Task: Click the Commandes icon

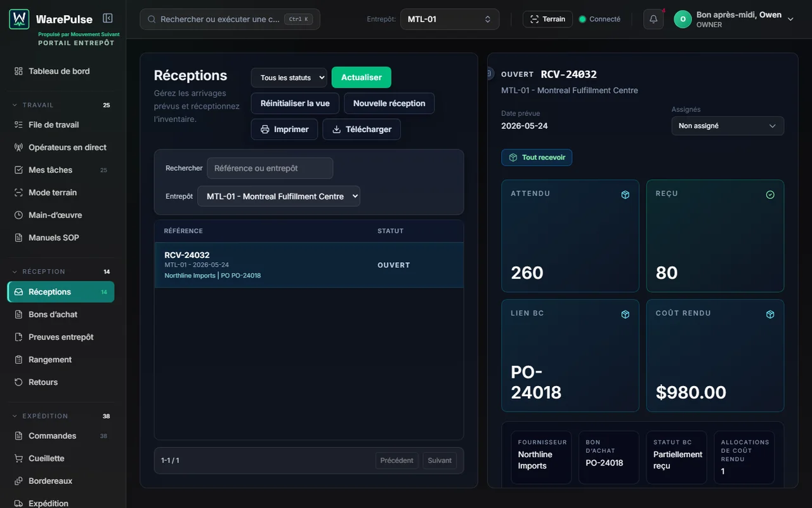Action: (18, 436)
